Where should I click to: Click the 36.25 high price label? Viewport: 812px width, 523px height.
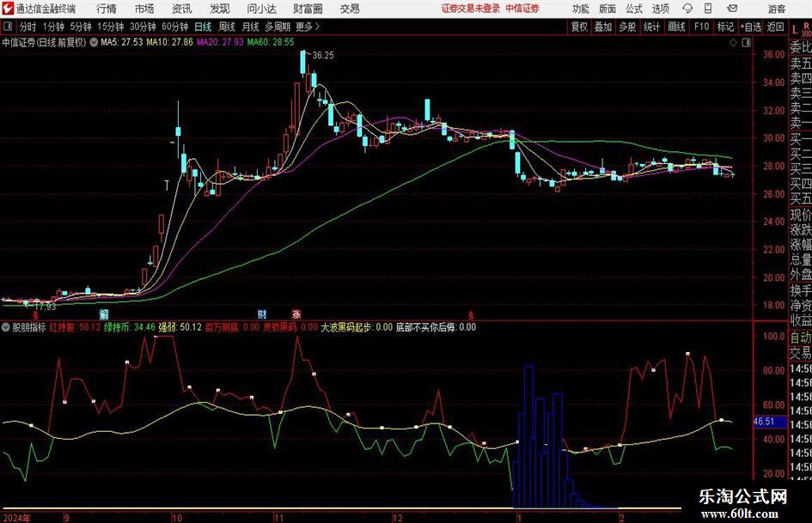pyautogui.click(x=323, y=56)
